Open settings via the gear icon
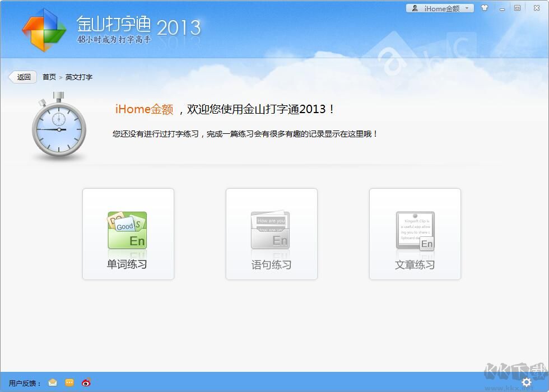 pos(525,382)
